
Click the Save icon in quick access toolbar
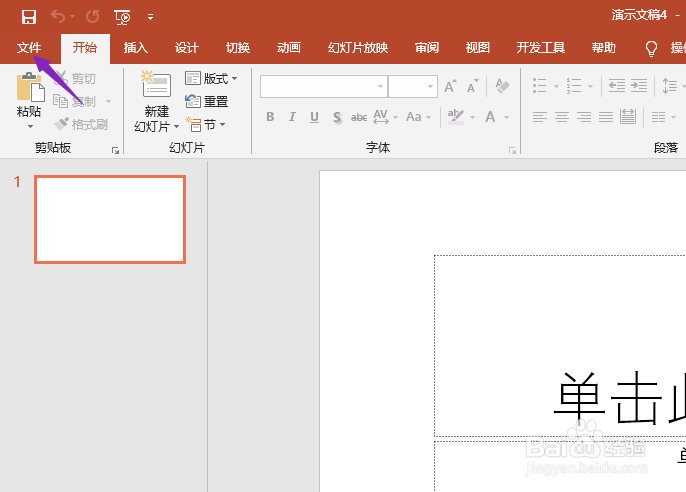(x=29, y=17)
